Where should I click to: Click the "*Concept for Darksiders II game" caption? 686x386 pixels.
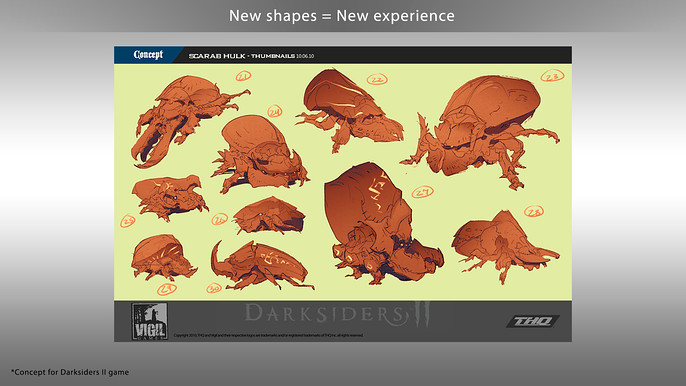(x=70, y=372)
